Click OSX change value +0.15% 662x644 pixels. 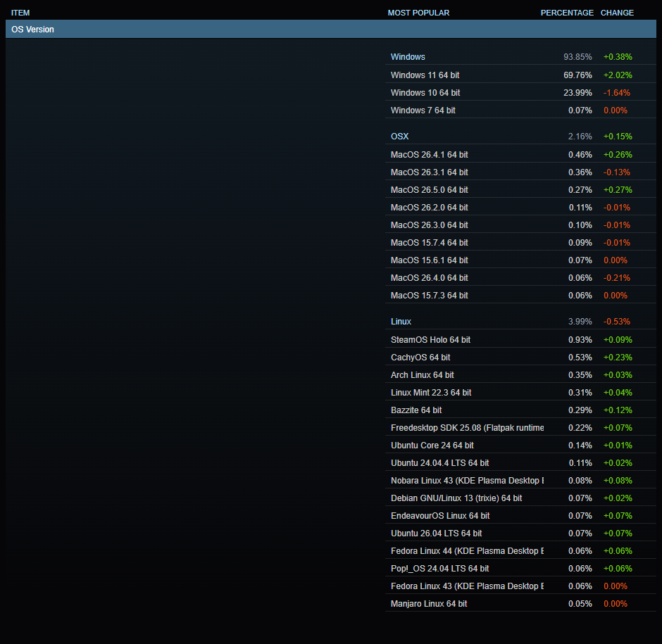pos(617,137)
